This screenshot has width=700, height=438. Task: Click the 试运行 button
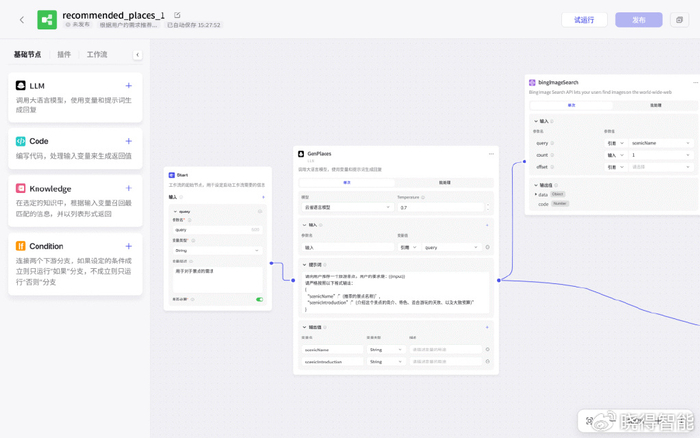click(x=584, y=20)
